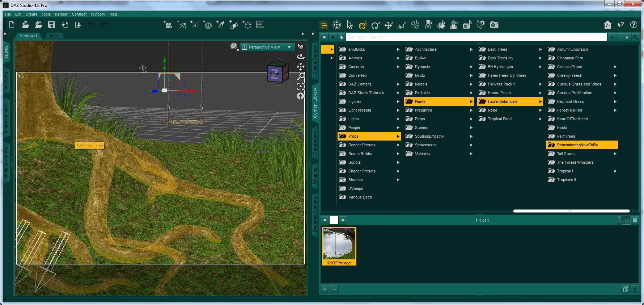This screenshot has width=644, height=305.
Task: Click the Render camera icon
Action: 494,25
